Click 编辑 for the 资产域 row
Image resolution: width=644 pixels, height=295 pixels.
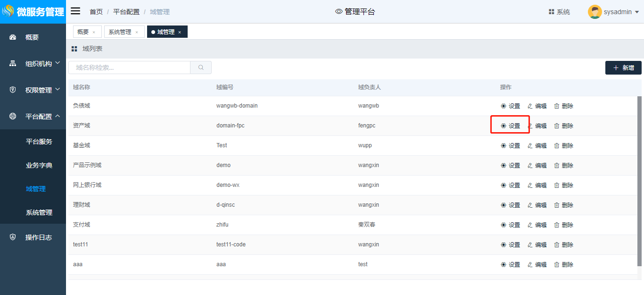coord(537,126)
